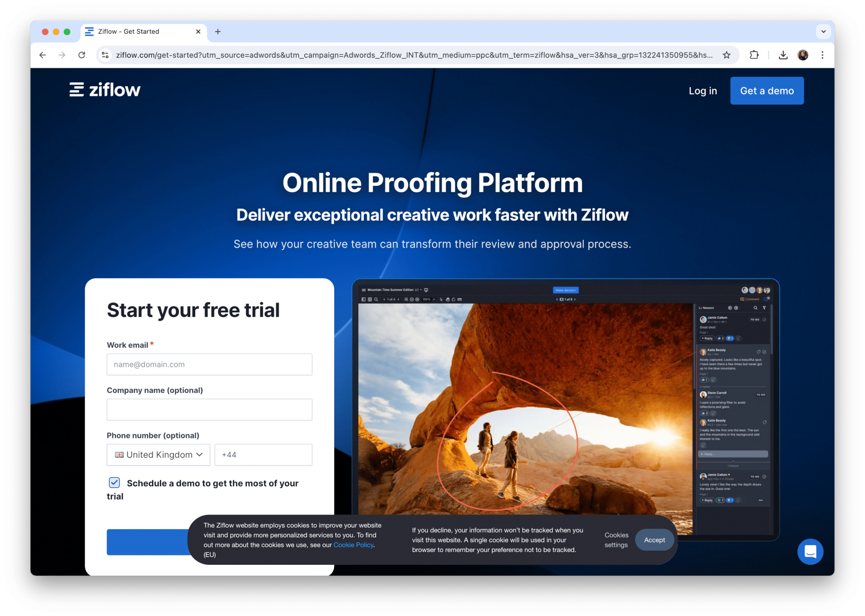
Task: View site information icon in address bar
Action: tap(105, 55)
